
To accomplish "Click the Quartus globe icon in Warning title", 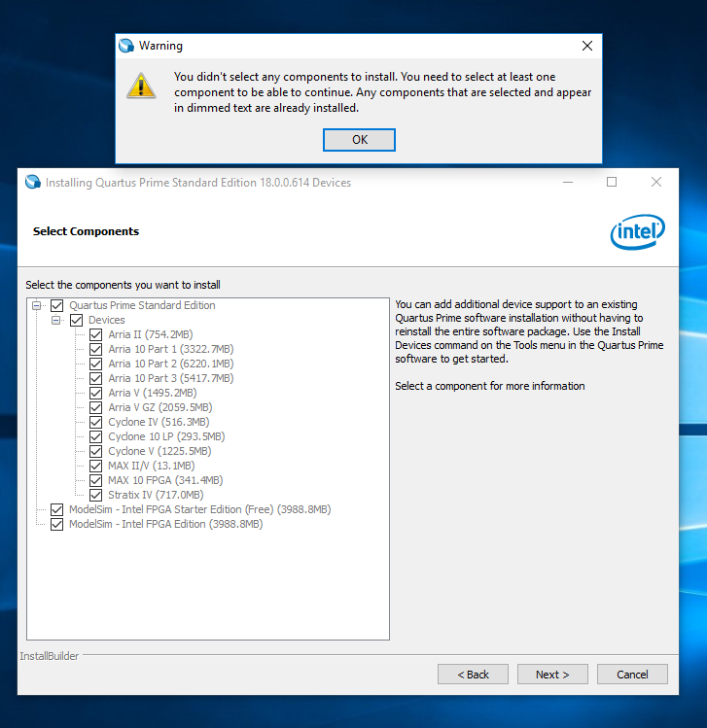I will [125, 46].
